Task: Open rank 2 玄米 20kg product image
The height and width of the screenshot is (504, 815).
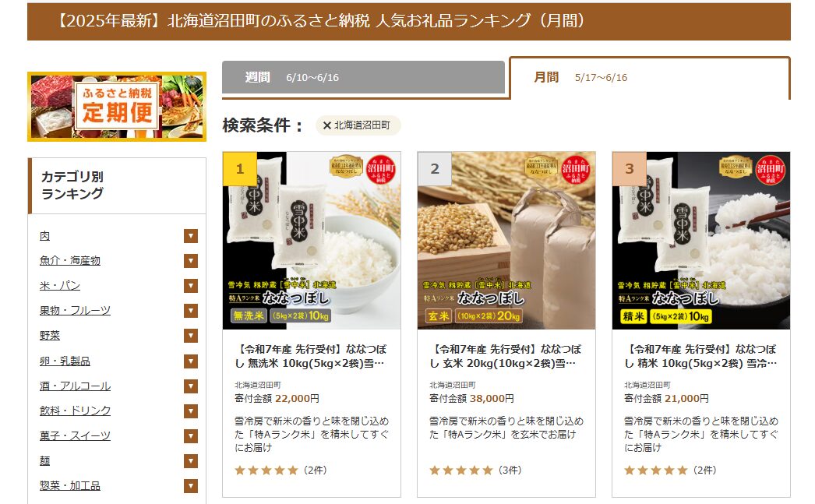Action: click(506, 241)
